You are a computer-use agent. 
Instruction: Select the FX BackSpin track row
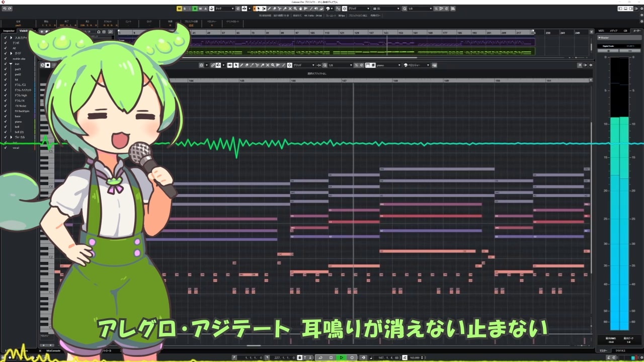pos(19,111)
